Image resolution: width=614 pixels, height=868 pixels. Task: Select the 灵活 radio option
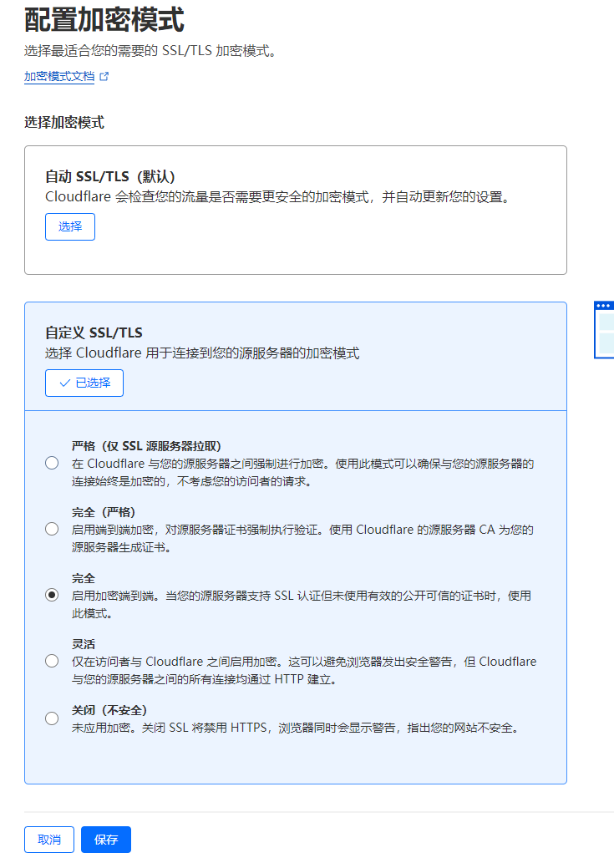(52, 661)
